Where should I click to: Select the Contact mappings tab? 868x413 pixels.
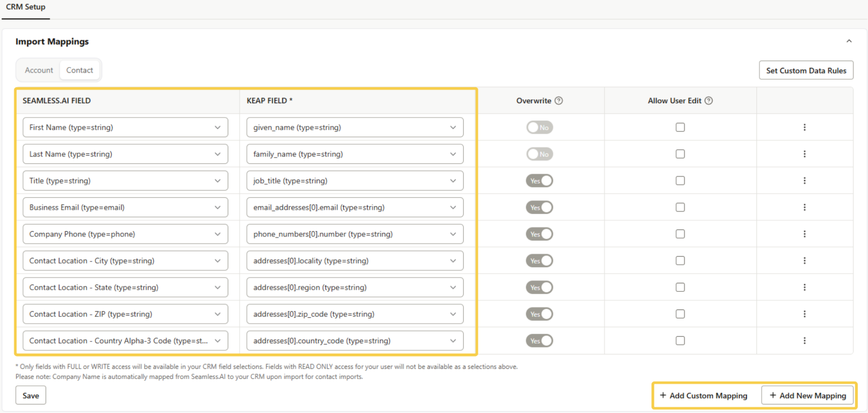pyautogui.click(x=80, y=70)
